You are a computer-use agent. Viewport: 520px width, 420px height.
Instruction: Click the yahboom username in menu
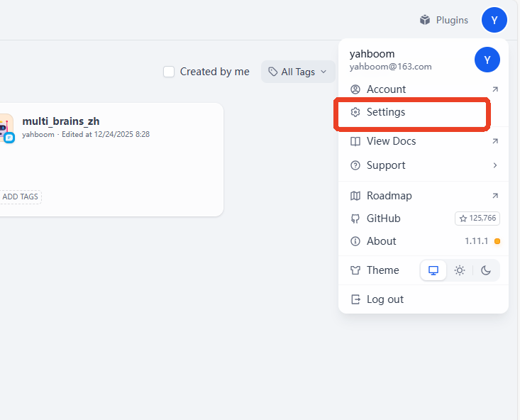point(372,54)
